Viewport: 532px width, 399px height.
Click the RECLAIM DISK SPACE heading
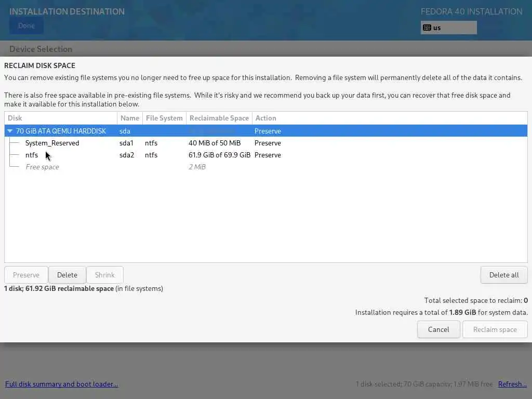[39, 65]
